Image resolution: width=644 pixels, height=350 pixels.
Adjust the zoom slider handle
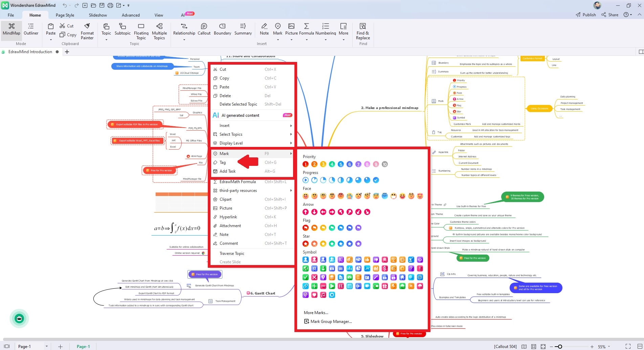(560, 346)
